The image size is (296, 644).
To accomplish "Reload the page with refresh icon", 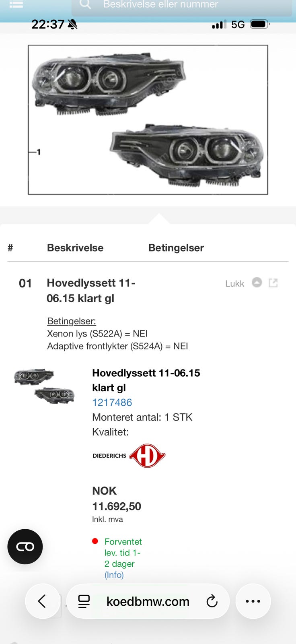I will coord(212,601).
